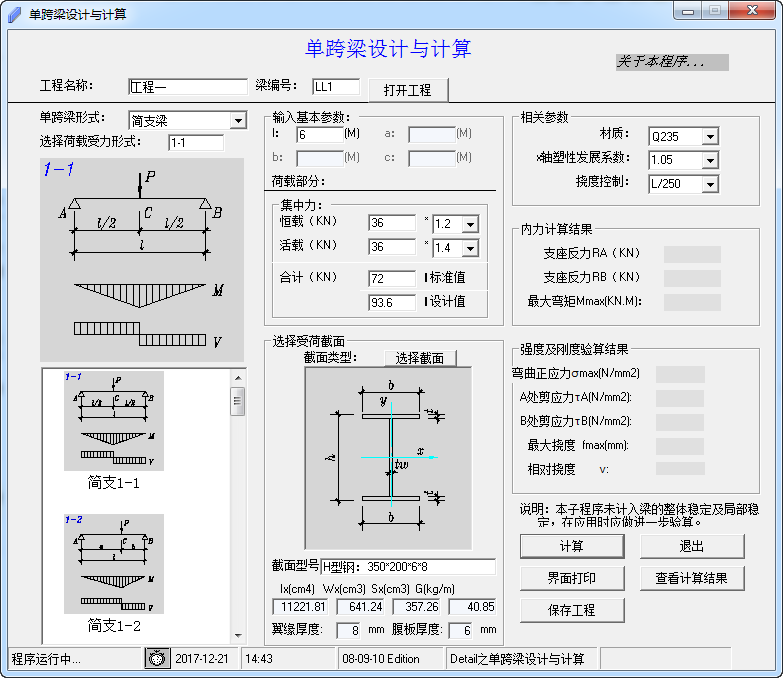Click the 计算 button
The image size is (783, 678).
tap(571, 546)
